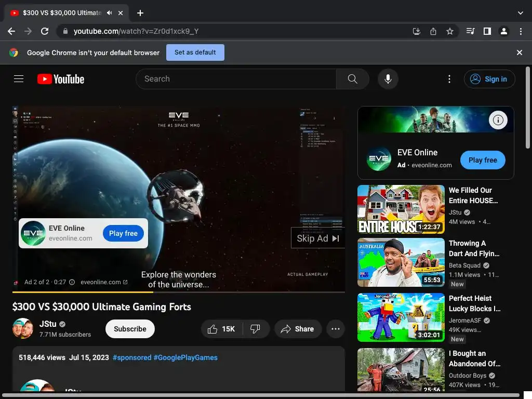Open the media controls icon

tap(470, 31)
